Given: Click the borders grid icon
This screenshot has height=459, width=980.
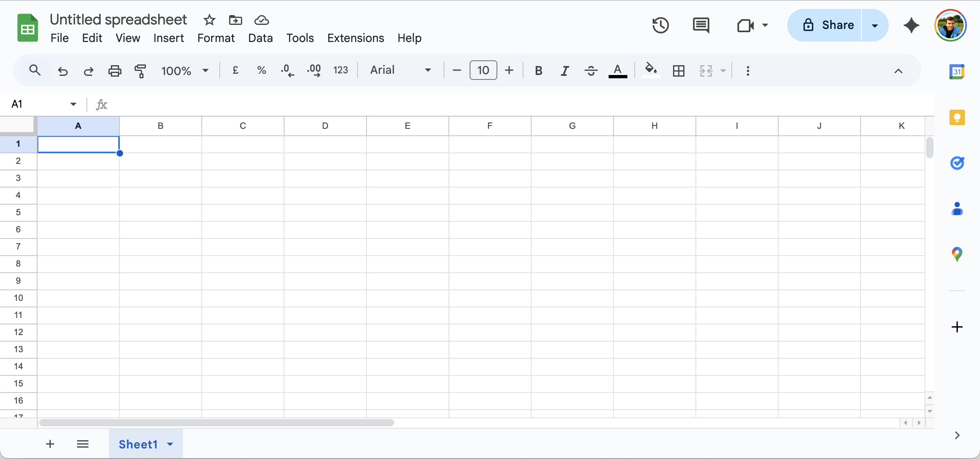Looking at the screenshot, I should point(678,71).
